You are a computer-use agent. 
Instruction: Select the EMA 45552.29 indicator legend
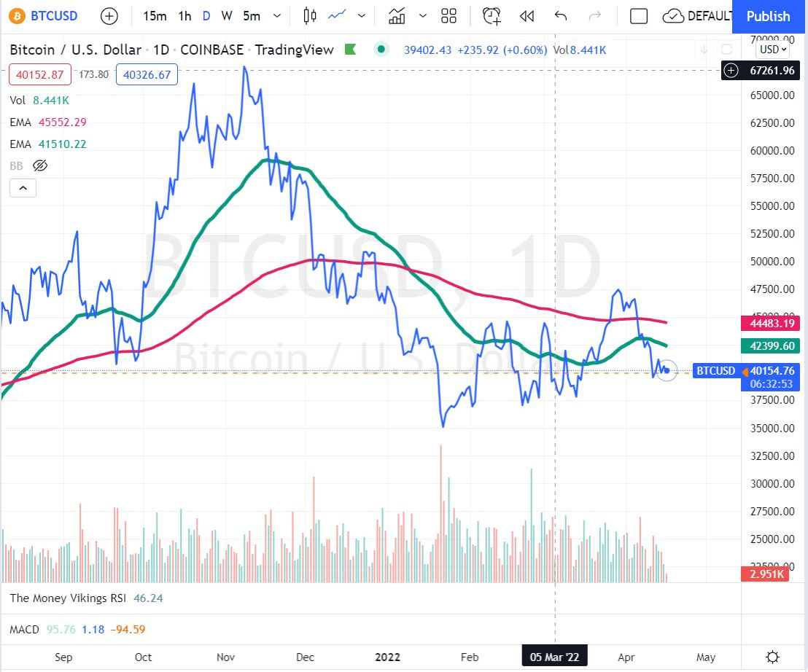[48, 122]
